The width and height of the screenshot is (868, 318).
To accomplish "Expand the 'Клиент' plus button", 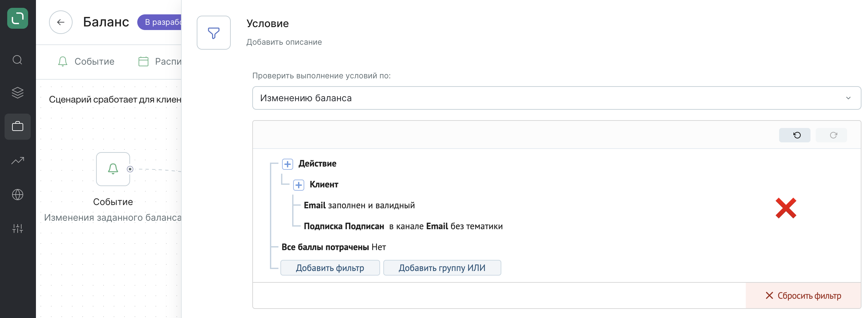I will click(299, 185).
